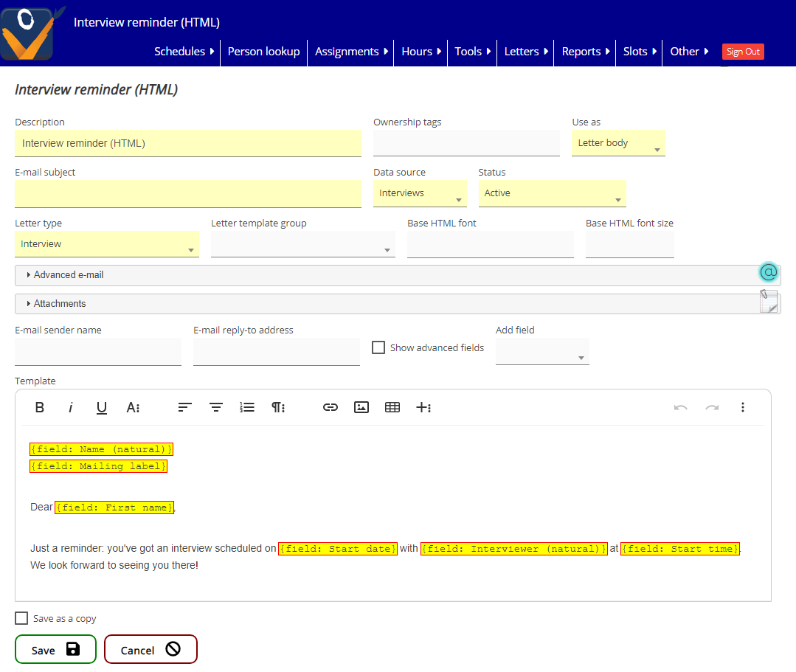This screenshot has height=672, width=796.
Task: Select the Interviewer (natural) field tag
Action: tap(513, 549)
